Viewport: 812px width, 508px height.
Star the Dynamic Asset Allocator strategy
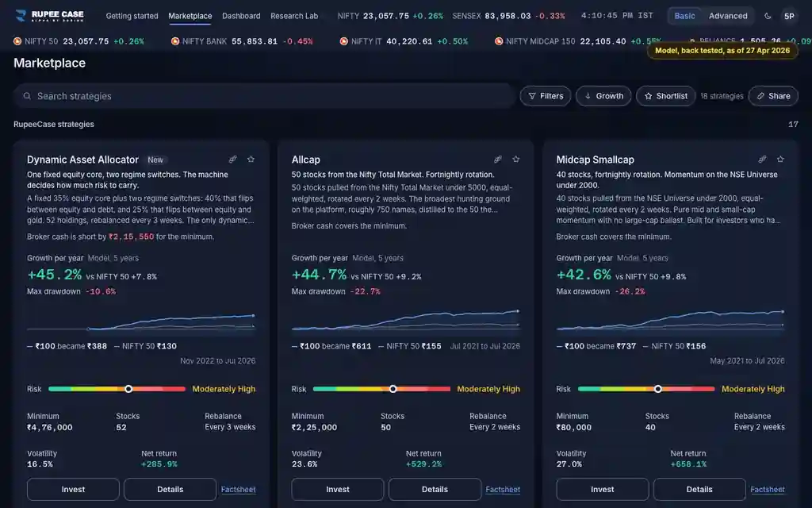pos(251,159)
